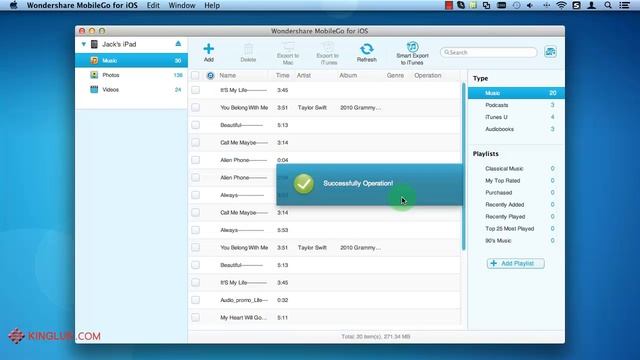This screenshot has width=640, height=360.
Task: Click the user account menu bar icon
Action: 591,5
